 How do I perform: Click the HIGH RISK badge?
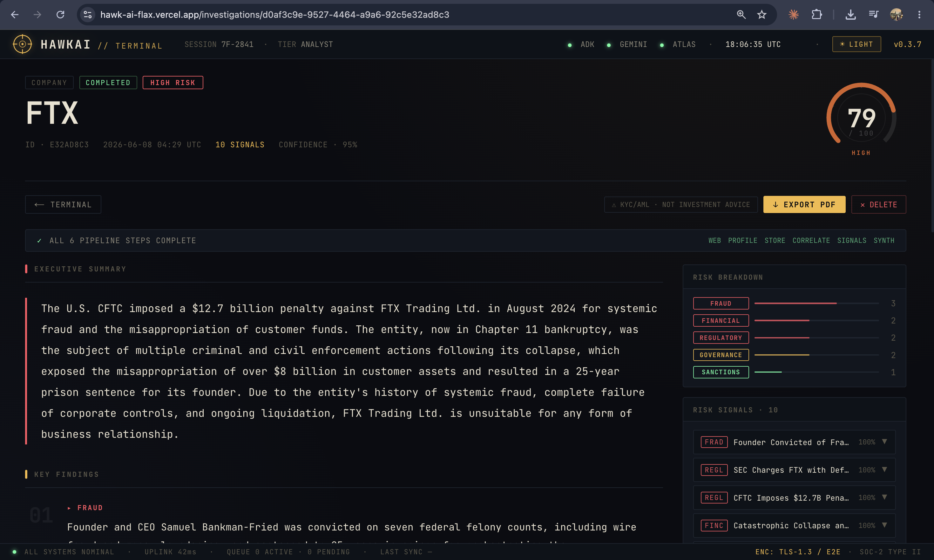(173, 83)
